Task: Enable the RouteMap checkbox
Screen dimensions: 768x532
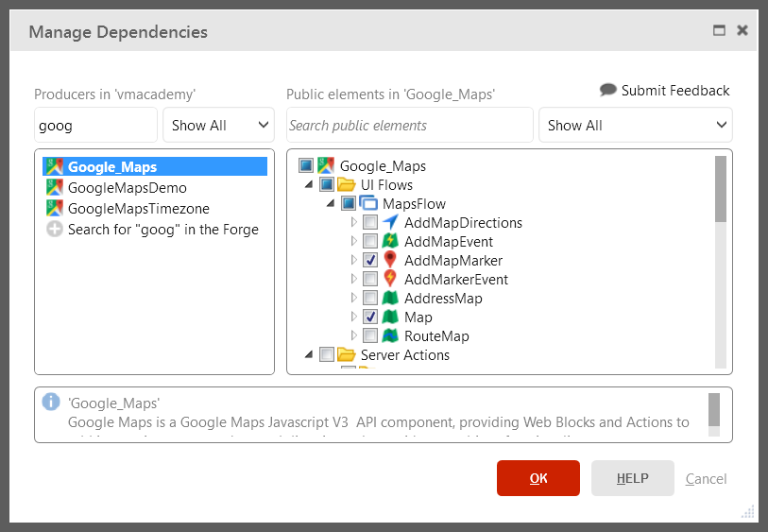Action: pos(370,336)
